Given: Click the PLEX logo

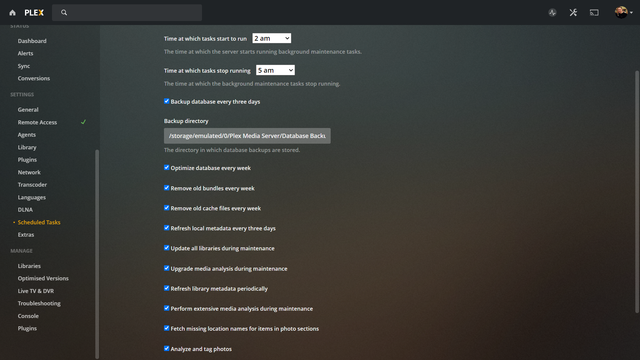Looking at the screenshot, I should (x=34, y=13).
